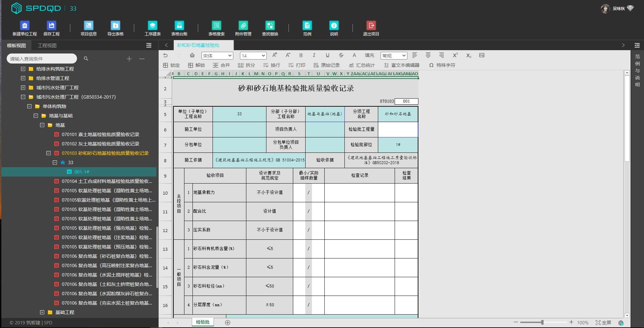Click the 锁定 lock button
Image resolution: width=644 pixels, height=328 pixels.
(x=171, y=65)
